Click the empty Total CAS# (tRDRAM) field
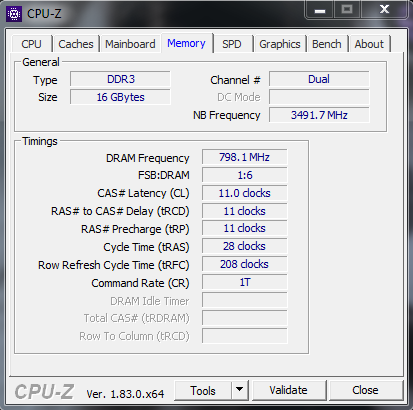 [244, 318]
